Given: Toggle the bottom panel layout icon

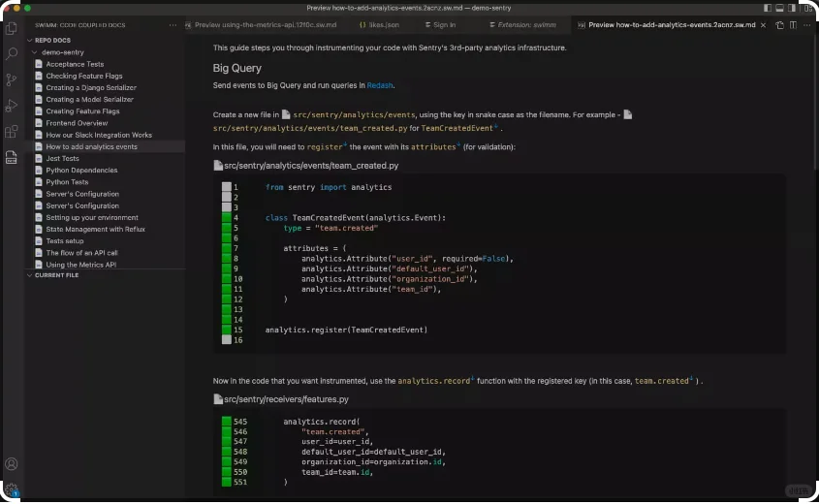Looking at the screenshot, I should coord(779,8).
